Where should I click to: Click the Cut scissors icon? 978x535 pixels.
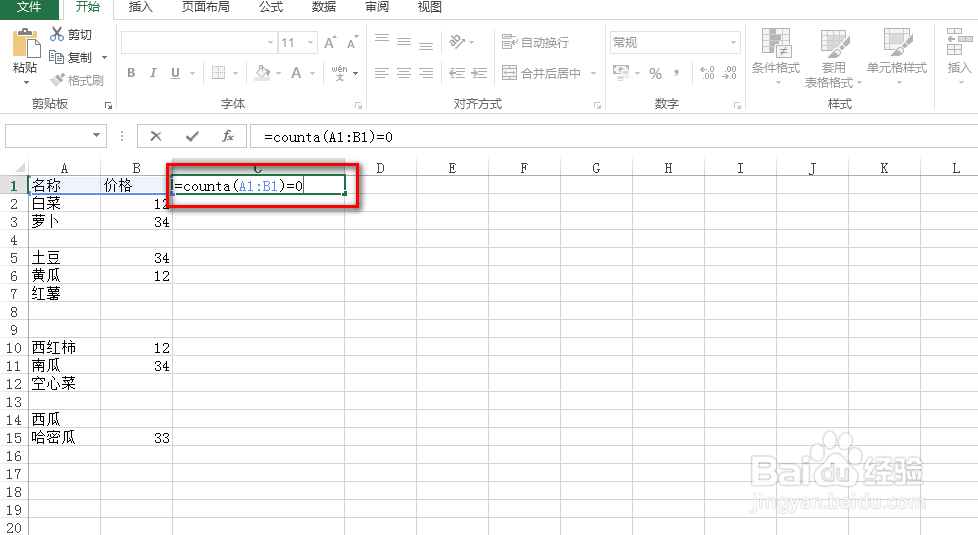coord(57,34)
